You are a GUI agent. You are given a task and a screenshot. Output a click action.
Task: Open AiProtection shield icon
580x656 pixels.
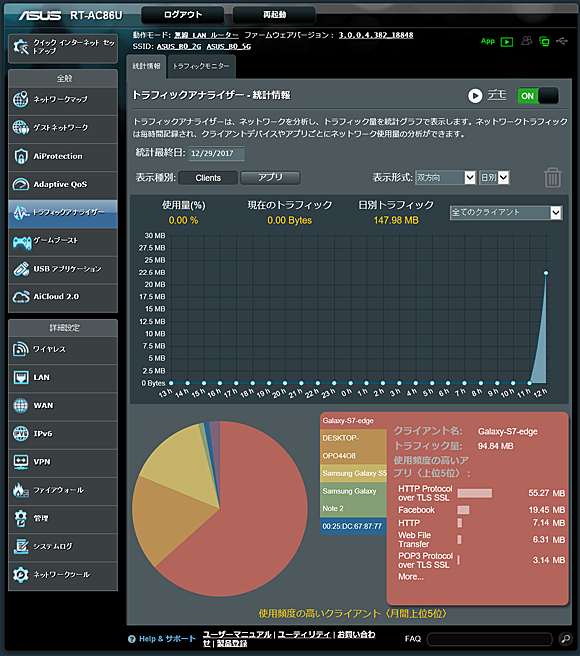click(21, 156)
